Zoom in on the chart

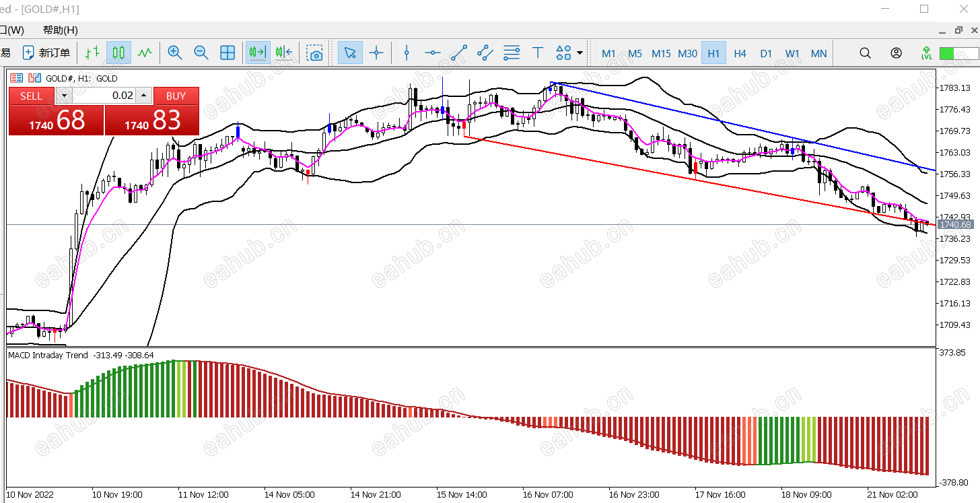(x=175, y=53)
